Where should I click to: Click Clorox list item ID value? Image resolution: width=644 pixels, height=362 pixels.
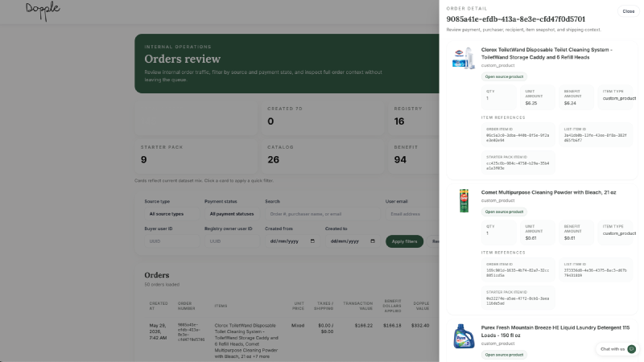coord(595,138)
